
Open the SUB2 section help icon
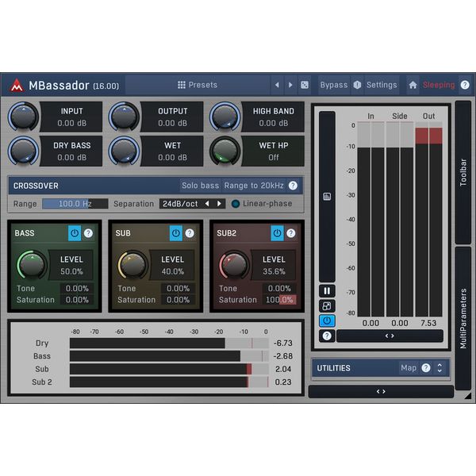(x=291, y=233)
